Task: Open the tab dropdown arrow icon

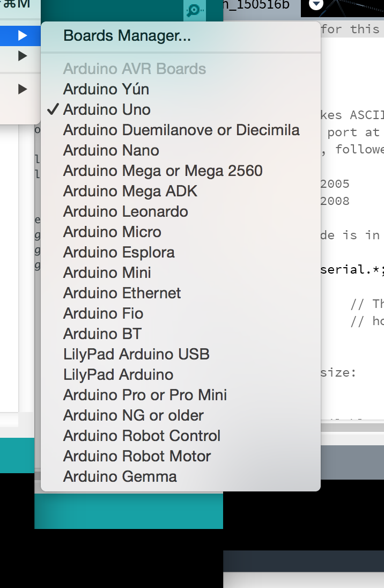Action: [x=316, y=4]
